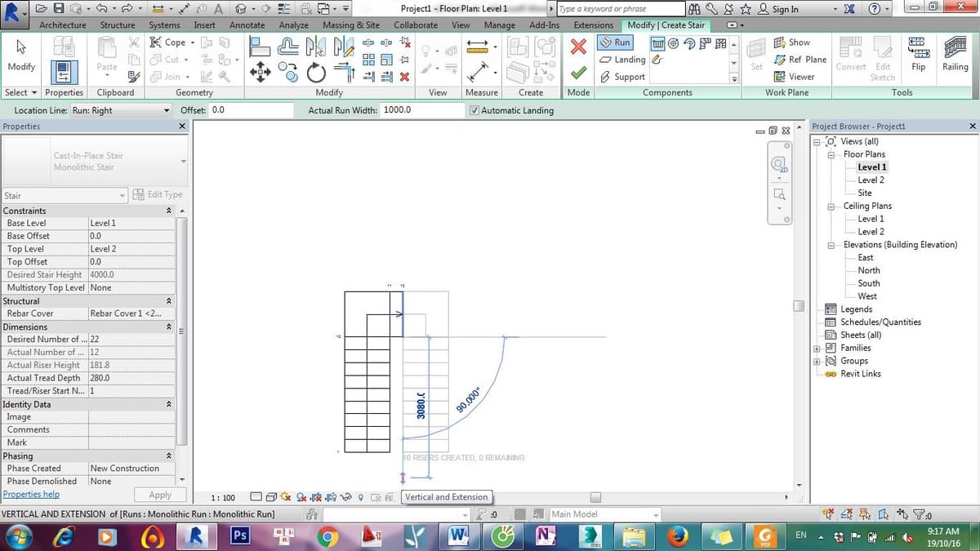The image size is (980, 551).
Task: Click the view scale 1 : 100
Action: pos(223,497)
